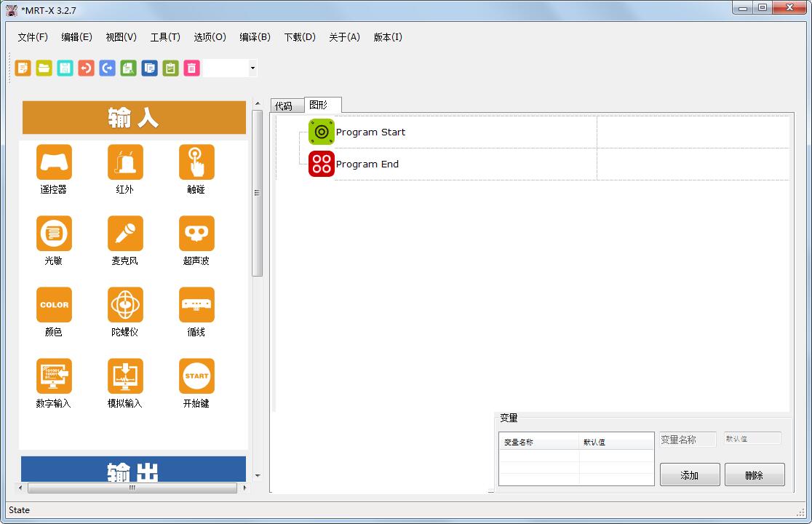Click the green Program Start node icon
This screenshot has height=524, width=812.
click(322, 132)
